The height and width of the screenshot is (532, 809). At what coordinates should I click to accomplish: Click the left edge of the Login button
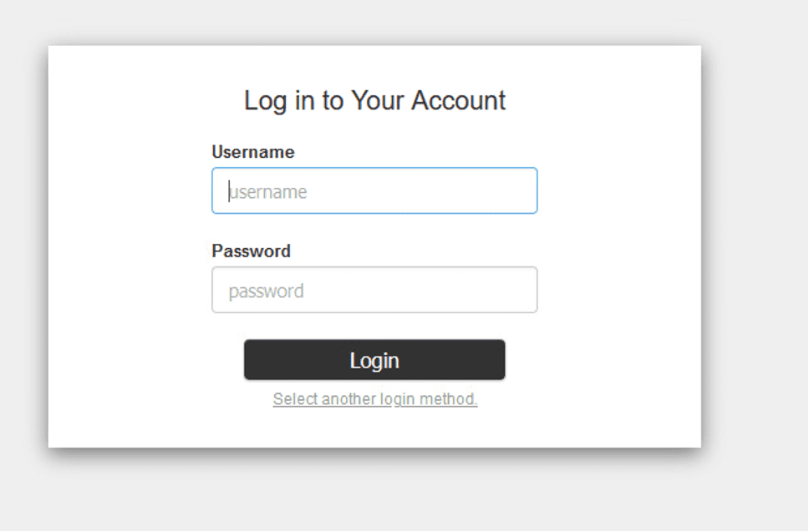coord(251,360)
